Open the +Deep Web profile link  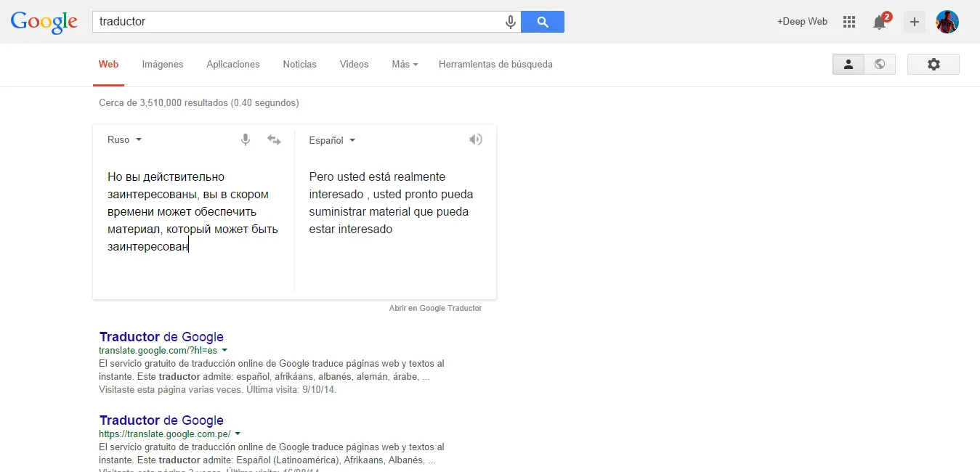coord(802,22)
